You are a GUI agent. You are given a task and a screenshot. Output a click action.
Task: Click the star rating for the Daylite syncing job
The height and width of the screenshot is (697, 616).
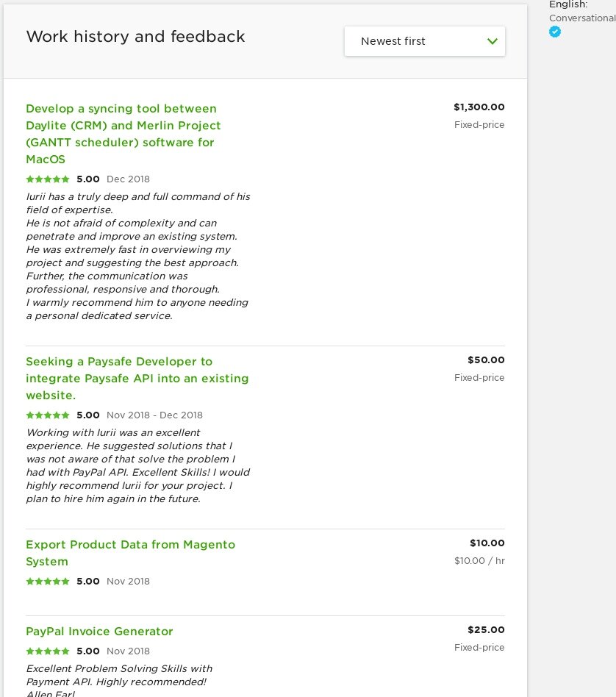point(48,179)
